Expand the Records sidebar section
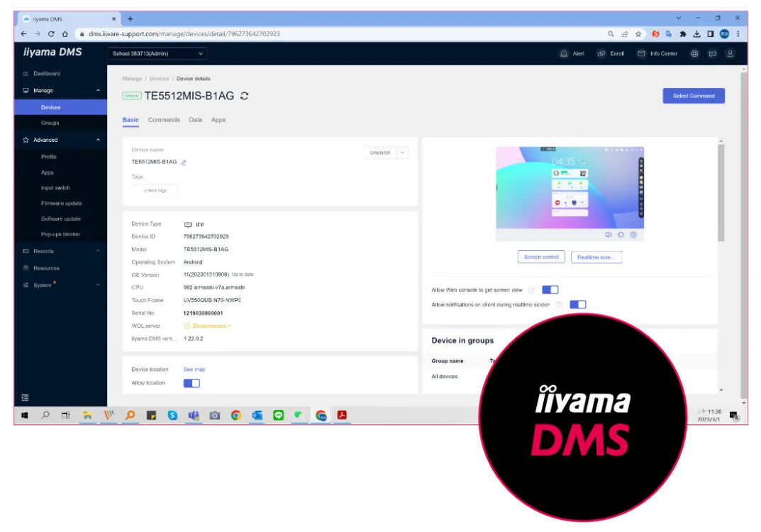 pyautogui.click(x=98, y=251)
